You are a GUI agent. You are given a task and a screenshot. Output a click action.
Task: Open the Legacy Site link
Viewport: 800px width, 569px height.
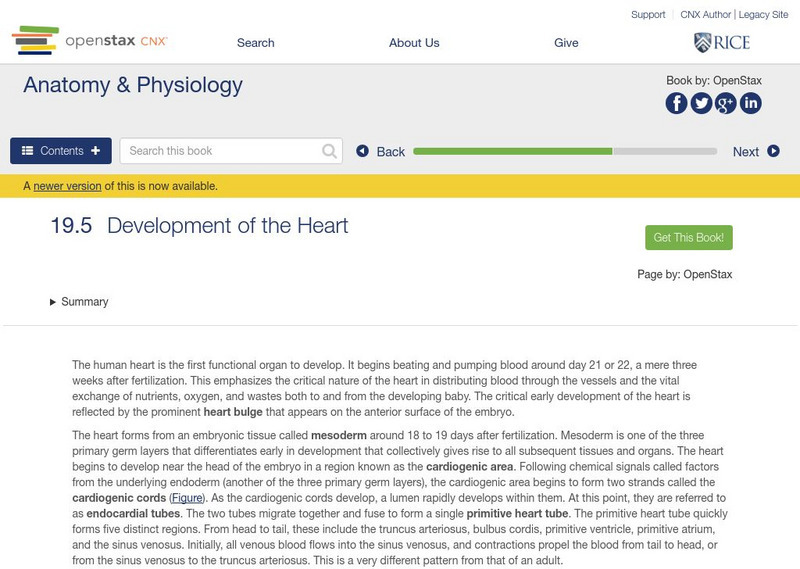[x=763, y=15]
